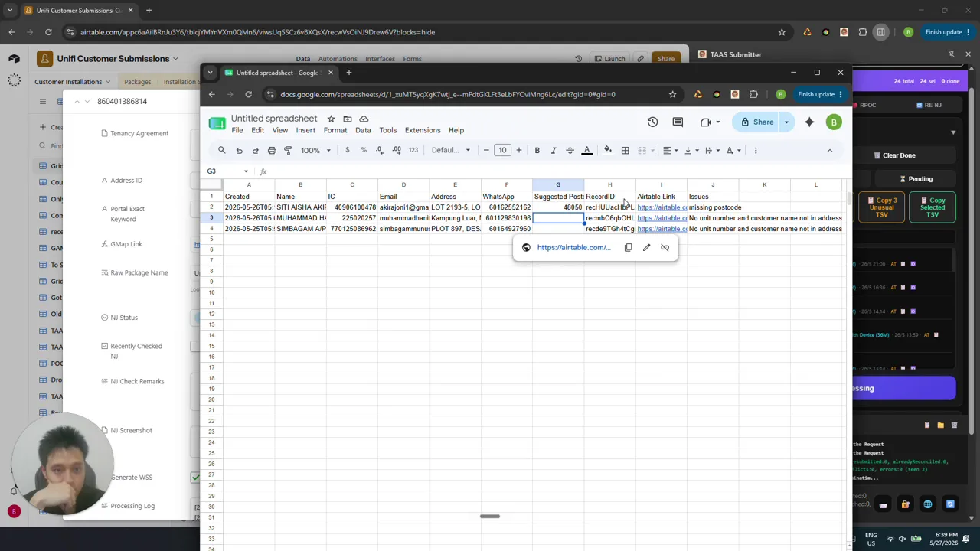Toggle bold formatting in Sheets
Image resolution: width=980 pixels, height=551 pixels.
click(x=537, y=151)
